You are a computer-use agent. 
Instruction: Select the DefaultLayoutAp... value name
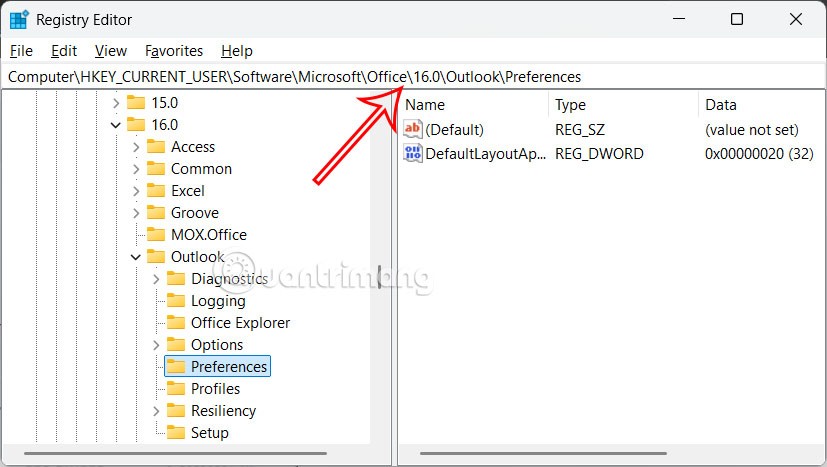coord(486,154)
